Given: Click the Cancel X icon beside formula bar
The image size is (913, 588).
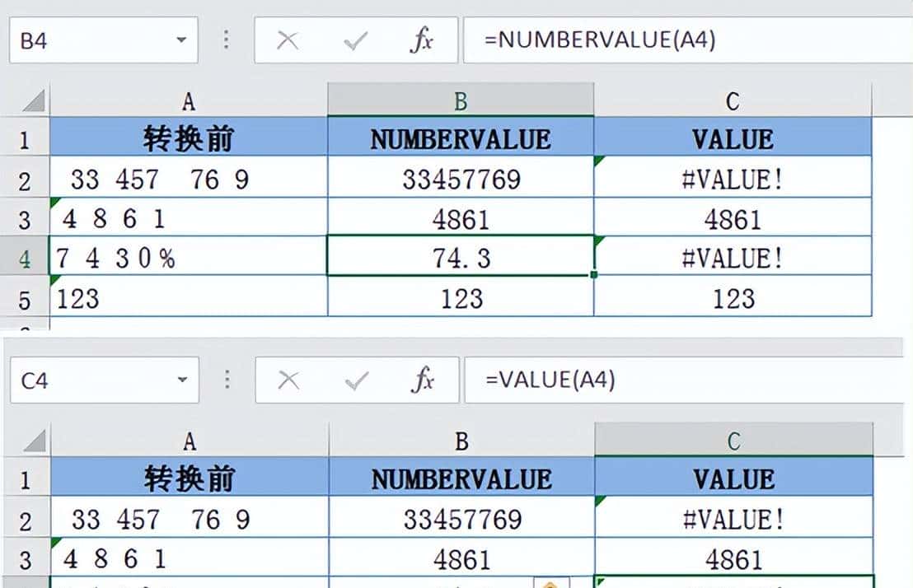Looking at the screenshot, I should click(x=288, y=39).
